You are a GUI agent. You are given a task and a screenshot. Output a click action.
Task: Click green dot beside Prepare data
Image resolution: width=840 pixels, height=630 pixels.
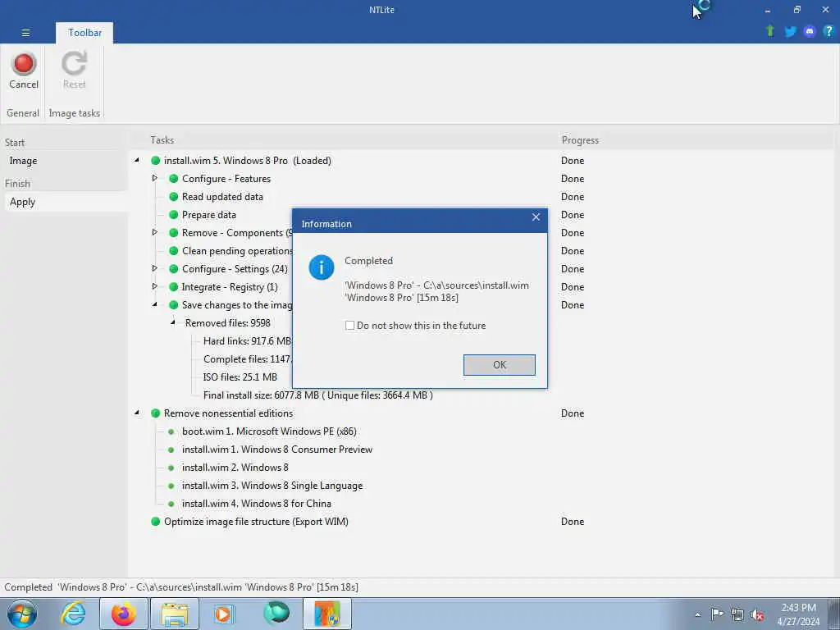point(174,215)
